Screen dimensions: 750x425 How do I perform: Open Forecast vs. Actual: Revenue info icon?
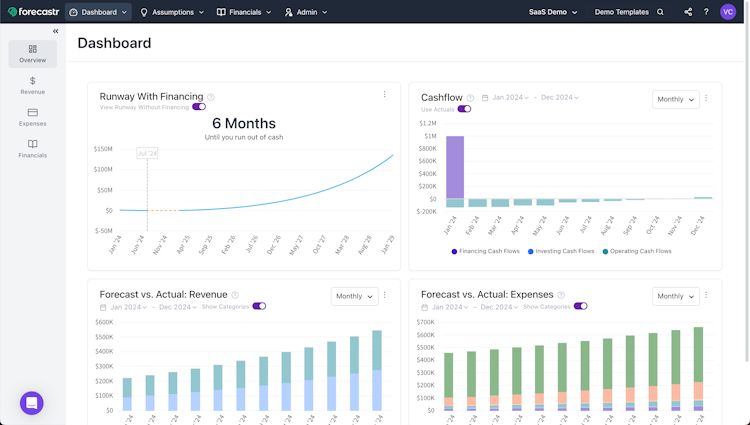coord(235,295)
